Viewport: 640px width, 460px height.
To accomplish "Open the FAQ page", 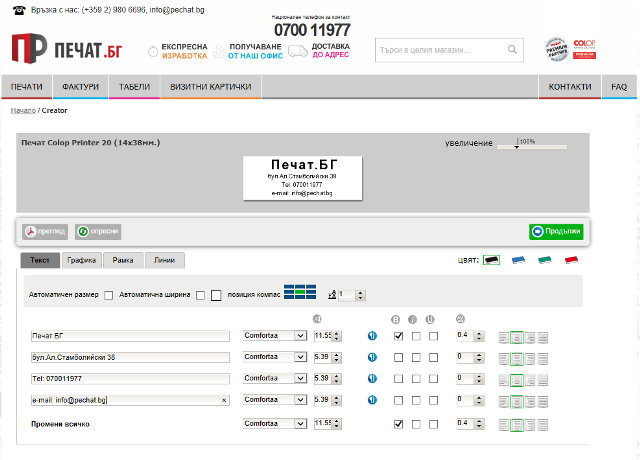I will coord(619,87).
